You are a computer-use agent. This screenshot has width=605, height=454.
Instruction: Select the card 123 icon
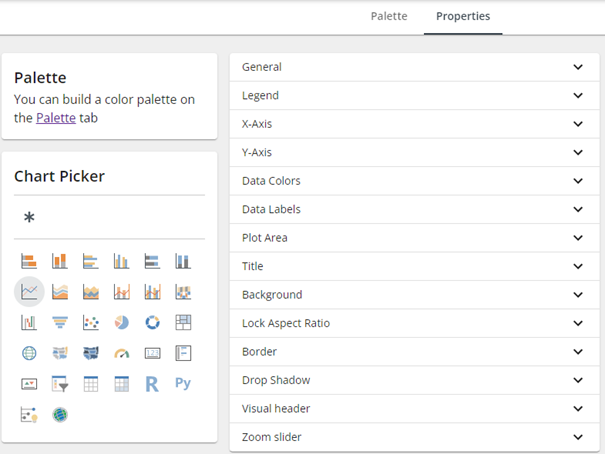tap(152, 353)
